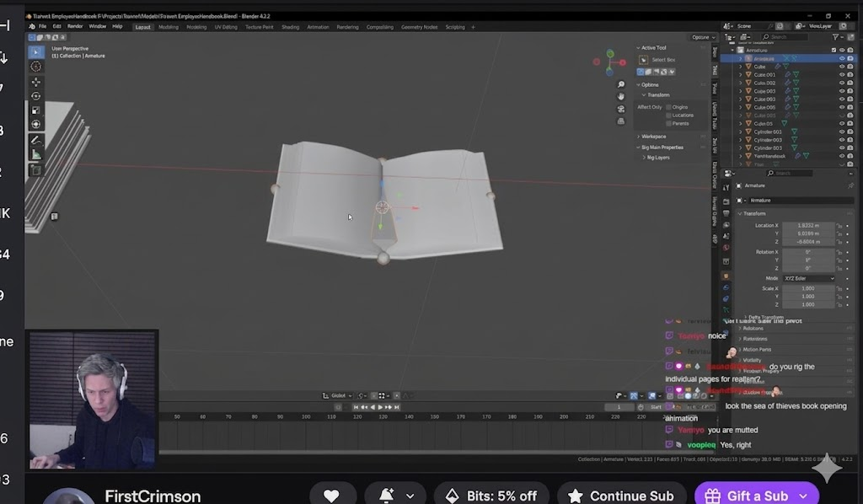Activate the 3D Cursor tool

[35, 67]
